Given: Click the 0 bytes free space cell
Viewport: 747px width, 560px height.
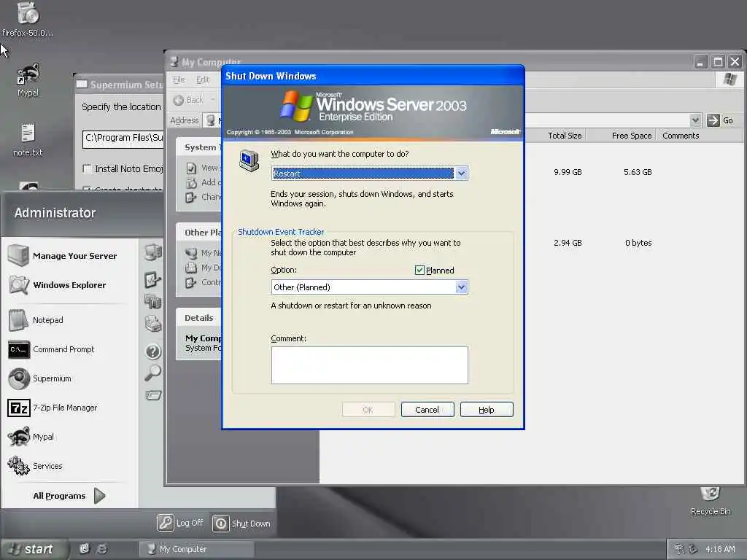Looking at the screenshot, I should click(638, 243).
